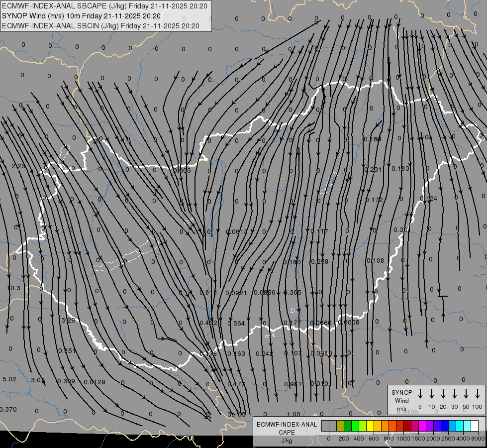Click the CAPE legend tick label 200

point(344,439)
